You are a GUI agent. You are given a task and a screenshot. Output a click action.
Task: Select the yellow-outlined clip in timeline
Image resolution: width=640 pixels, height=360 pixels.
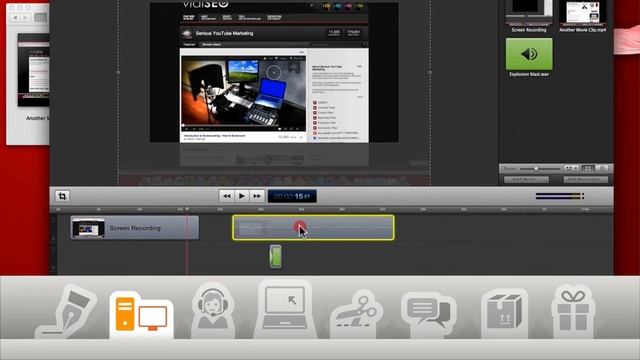313,228
